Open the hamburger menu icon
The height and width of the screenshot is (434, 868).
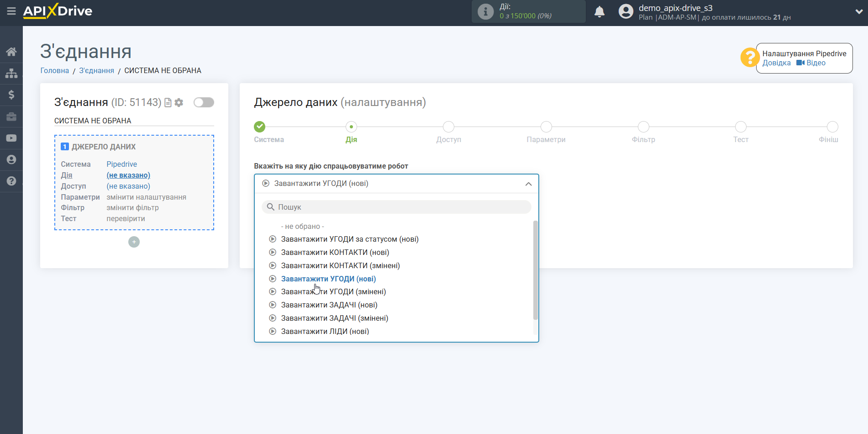point(11,11)
